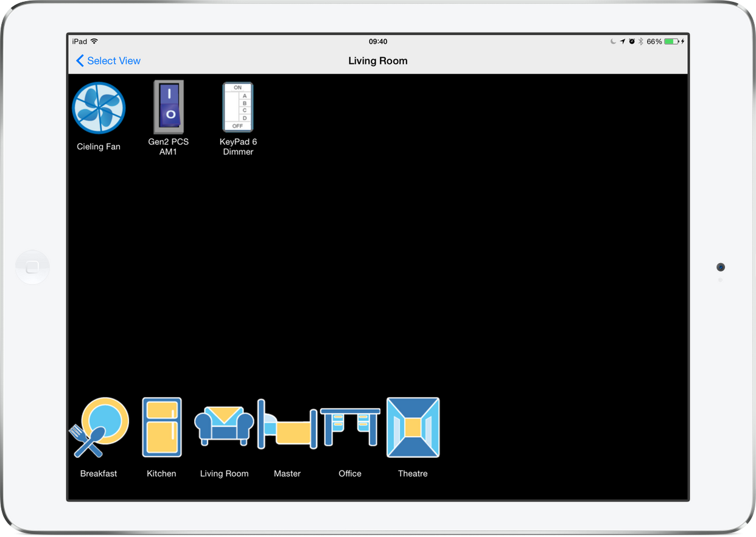Image resolution: width=756 pixels, height=537 pixels.
Task: Tap the battery level indicator
Action: point(671,41)
